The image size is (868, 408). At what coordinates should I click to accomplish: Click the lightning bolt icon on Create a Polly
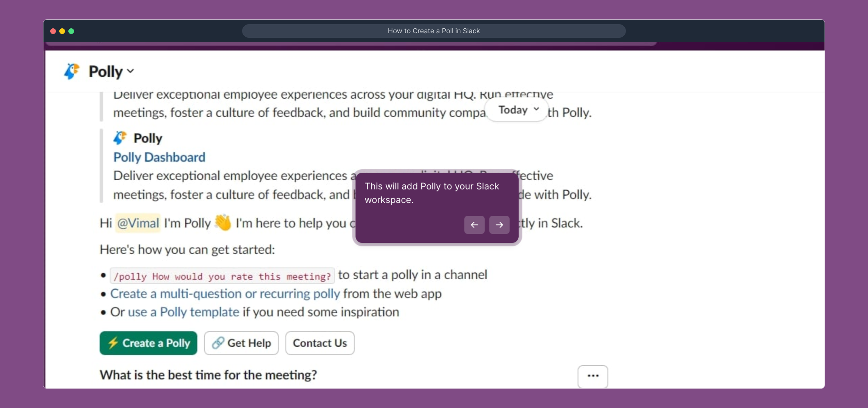click(113, 343)
